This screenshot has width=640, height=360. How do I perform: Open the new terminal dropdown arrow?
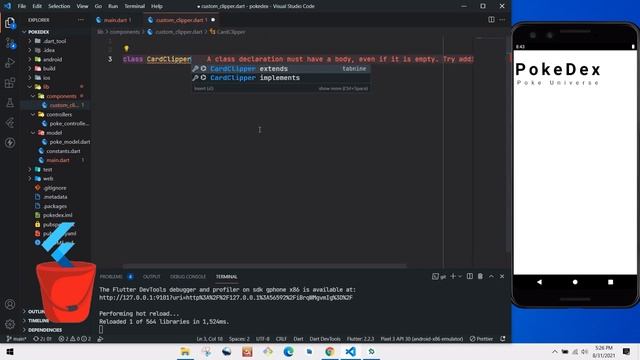click(460, 276)
